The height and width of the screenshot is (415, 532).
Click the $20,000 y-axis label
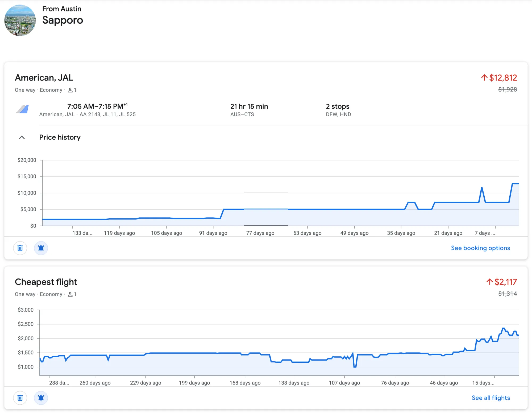coord(27,160)
